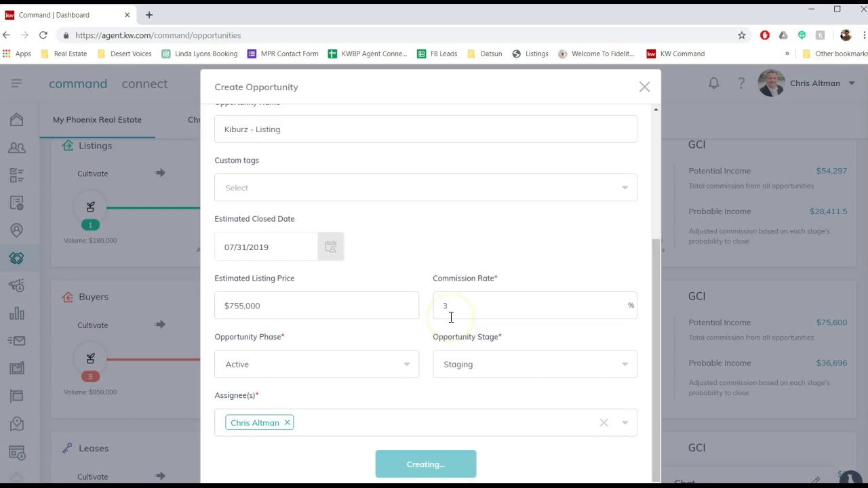Reload the page in the browser
Viewport: 868px width, 488px height.
pyautogui.click(x=43, y=35)
